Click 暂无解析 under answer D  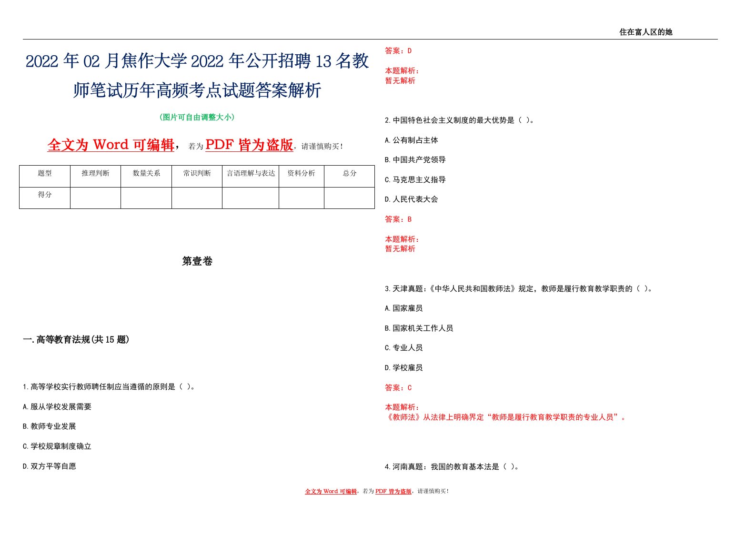[x=400, y=81]
